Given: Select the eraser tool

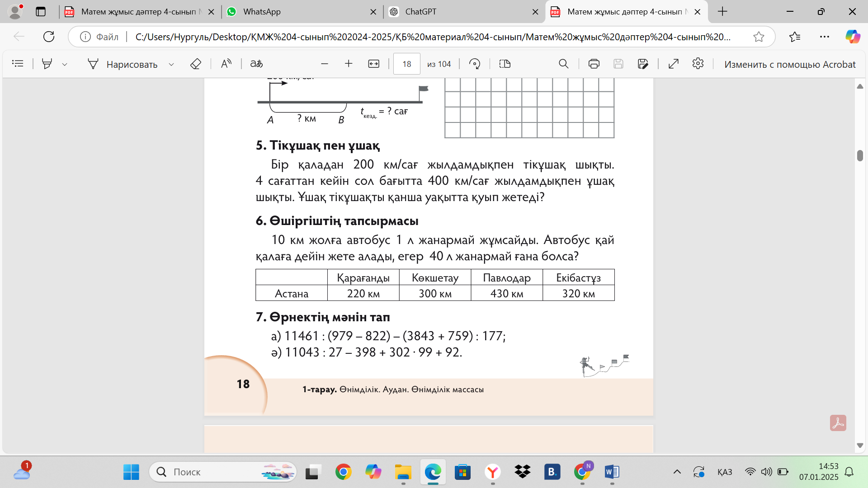Looking at the screenshot, I should coord(195,64).
